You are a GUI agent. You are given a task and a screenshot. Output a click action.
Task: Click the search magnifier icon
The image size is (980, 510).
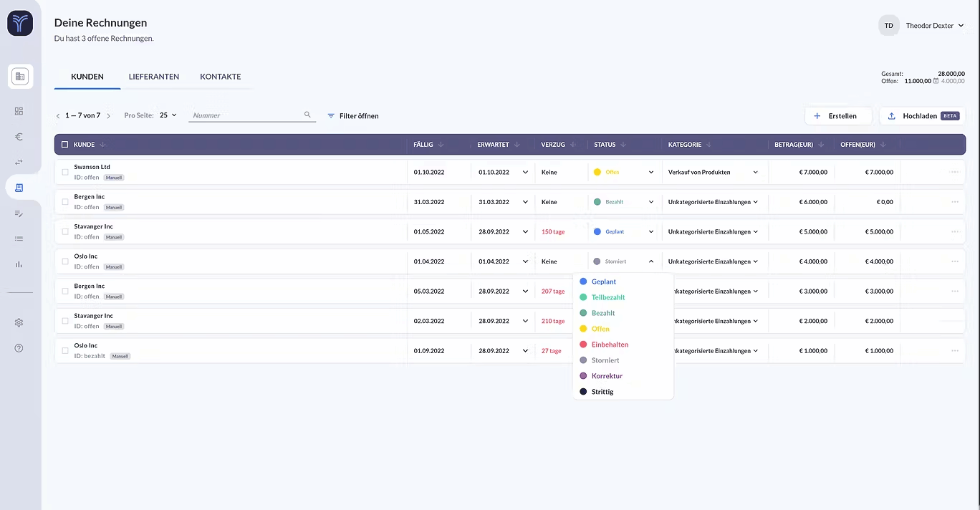[x=307, y=115]
